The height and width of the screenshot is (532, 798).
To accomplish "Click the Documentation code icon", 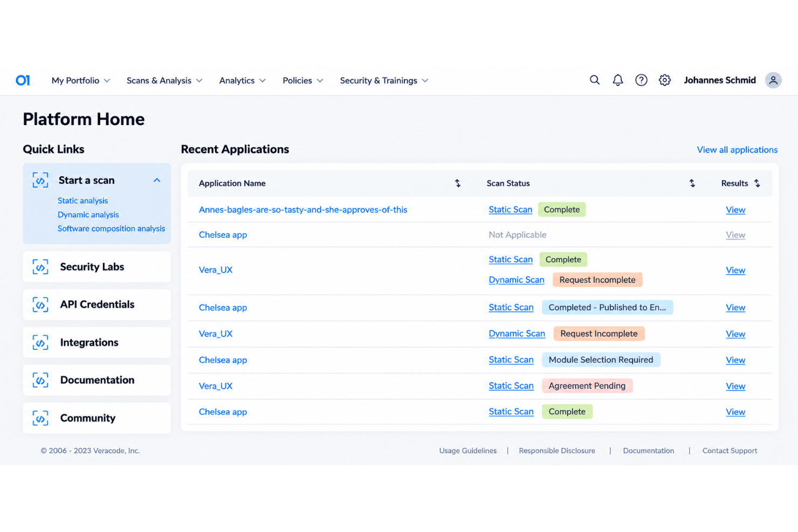I will (x=40, y=380).
